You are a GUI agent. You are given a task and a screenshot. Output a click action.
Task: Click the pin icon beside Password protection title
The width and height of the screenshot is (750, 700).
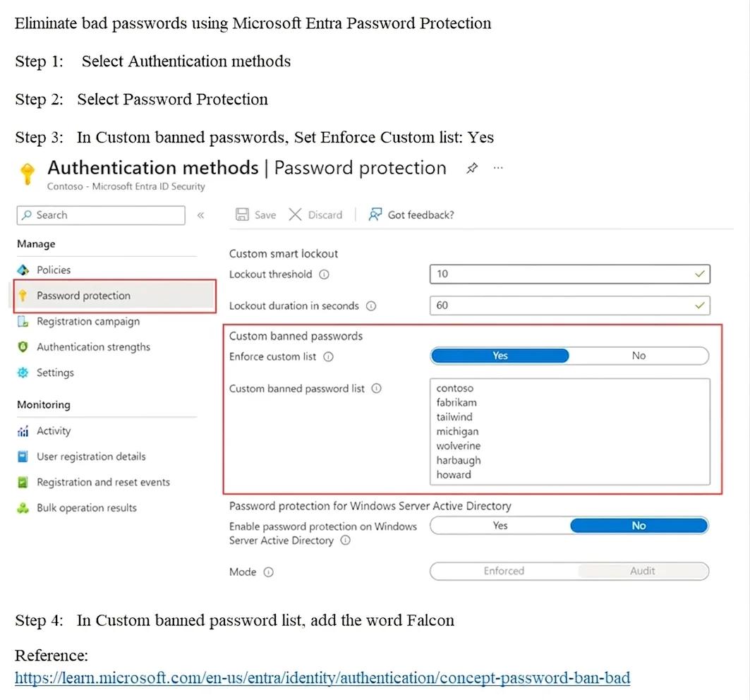pyautogui.click(x=472, y=168)
